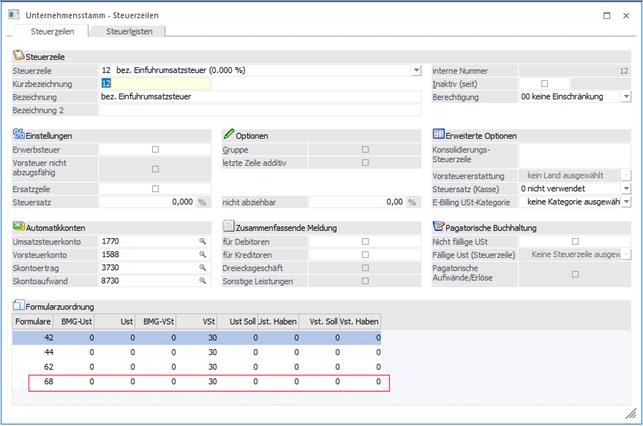
Task: Check the Dreiecksgeschäft option
Action: 365,269
